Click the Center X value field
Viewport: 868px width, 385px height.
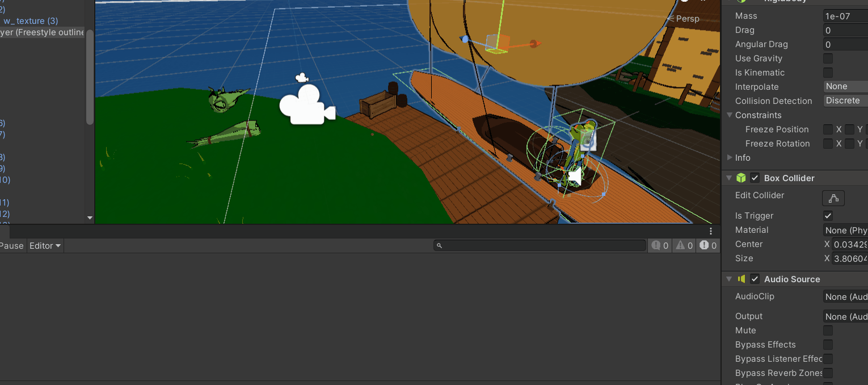point(850,244)
